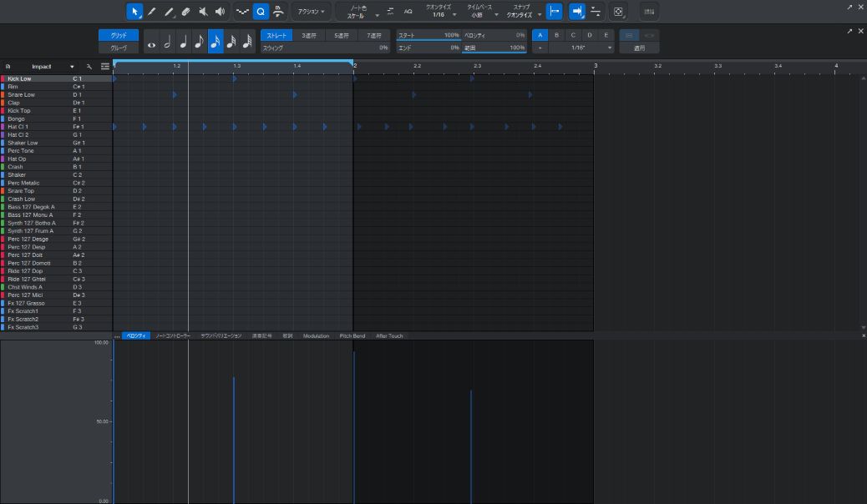This screenshot has width=867, height=504.
Task: Toggle the autoscroll button
Action: (x=577, y=12)
